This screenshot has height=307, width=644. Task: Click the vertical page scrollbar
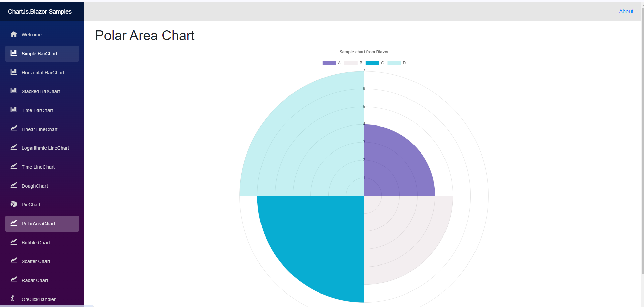tap(642, 135)
